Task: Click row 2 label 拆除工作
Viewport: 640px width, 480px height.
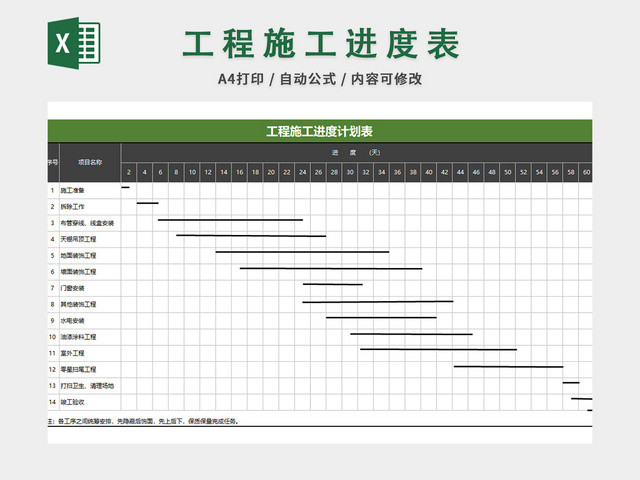Action: tap(72, 207)
